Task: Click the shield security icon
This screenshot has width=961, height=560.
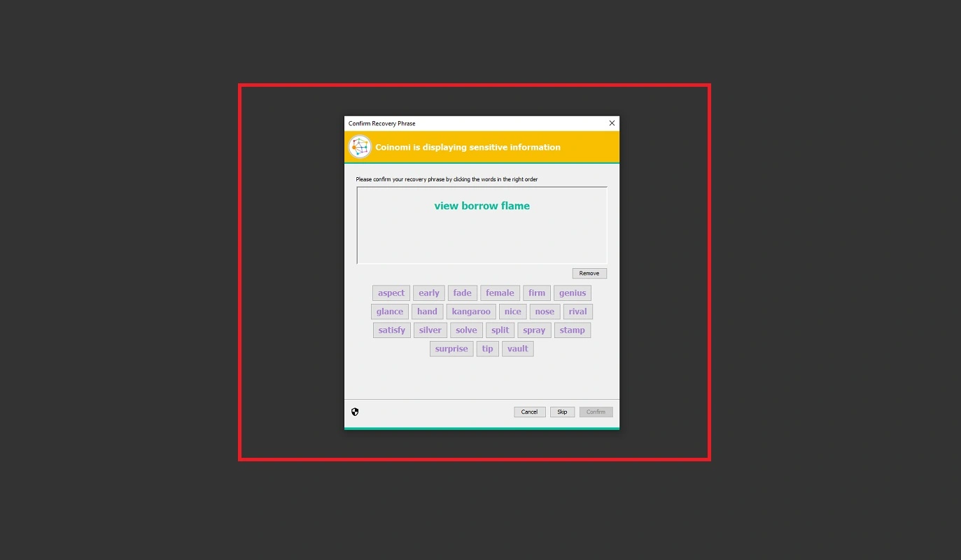Action: (x=355, y=412)
